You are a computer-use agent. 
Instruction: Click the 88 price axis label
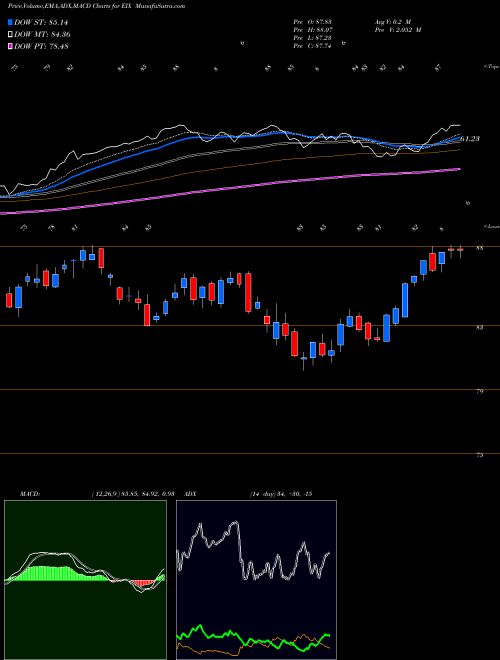point(479,248)
